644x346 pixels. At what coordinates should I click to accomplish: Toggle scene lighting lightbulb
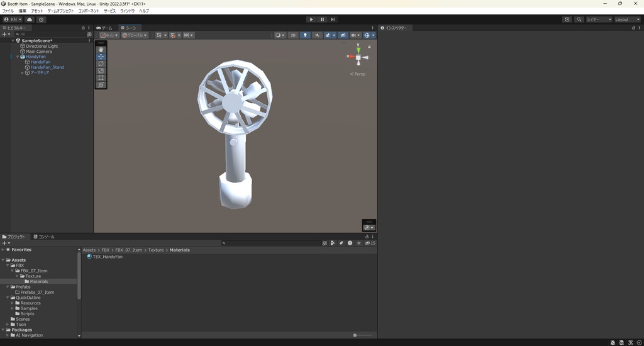tap(305, 35)
